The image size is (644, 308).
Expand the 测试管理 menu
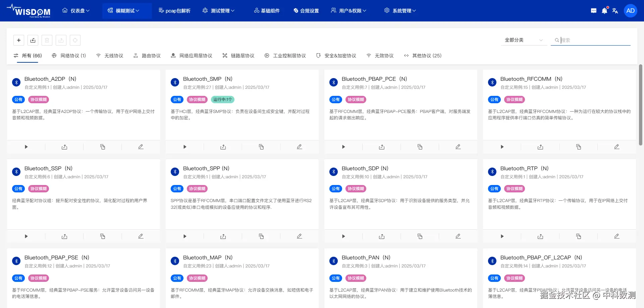pos(219,11)
